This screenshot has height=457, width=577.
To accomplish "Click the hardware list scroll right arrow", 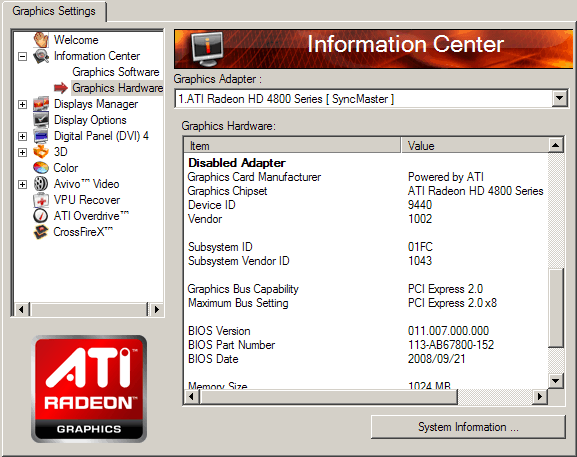I will (539, 397).
